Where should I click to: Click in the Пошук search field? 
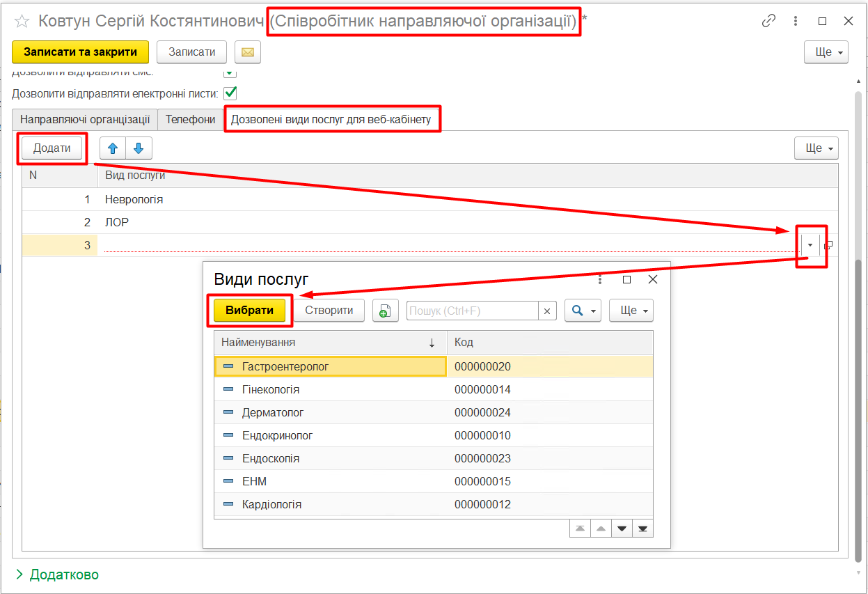472,311
